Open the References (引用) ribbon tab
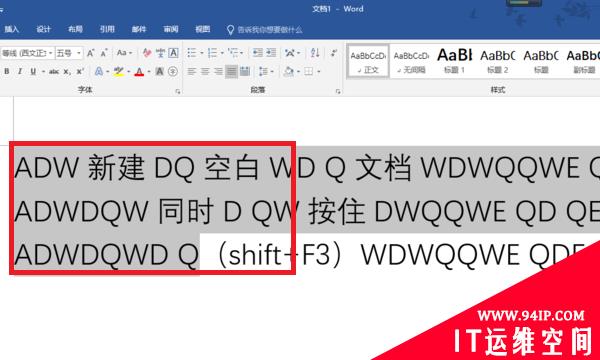600x360 pixels. coord(107,29)
